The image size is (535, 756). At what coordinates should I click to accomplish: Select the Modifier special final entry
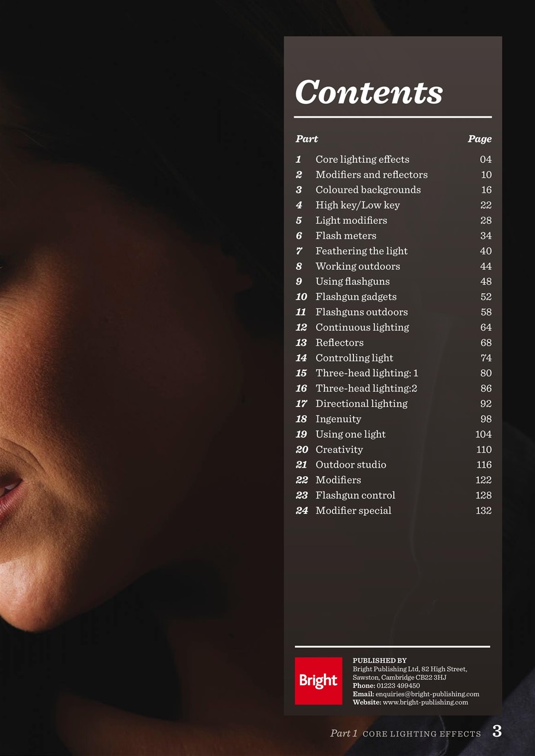click(x=354, y=510)
